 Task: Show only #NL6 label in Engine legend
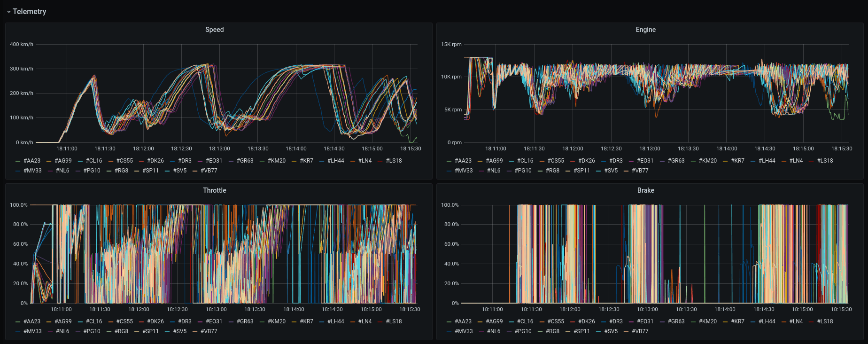coord(494,171)
